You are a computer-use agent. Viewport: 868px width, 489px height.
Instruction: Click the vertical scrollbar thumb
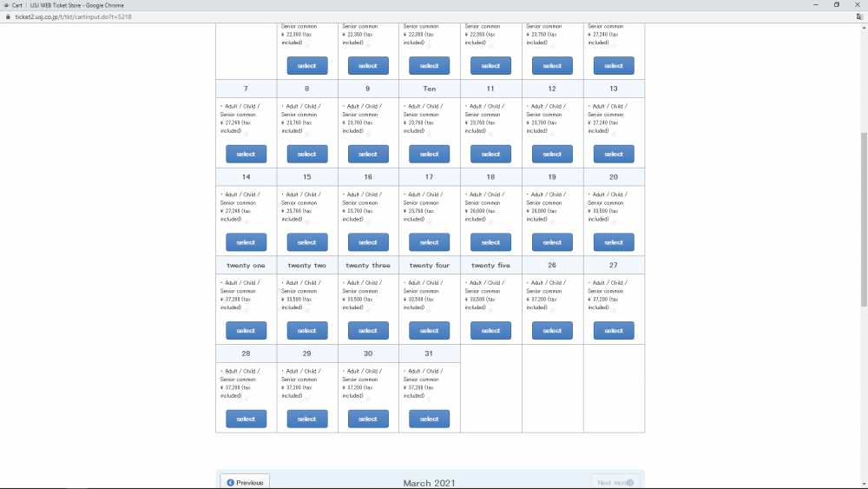click(x=863, y=217)
